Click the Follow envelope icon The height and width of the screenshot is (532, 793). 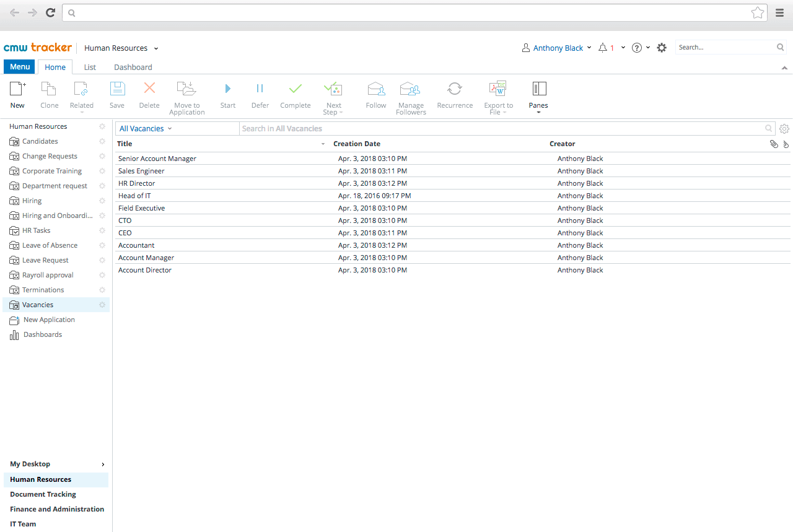[x=376, y=89]
